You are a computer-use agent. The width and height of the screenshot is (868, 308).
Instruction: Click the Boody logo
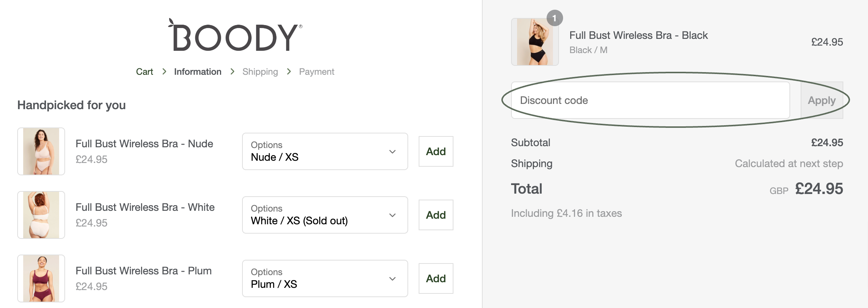[x=235, y=35]
